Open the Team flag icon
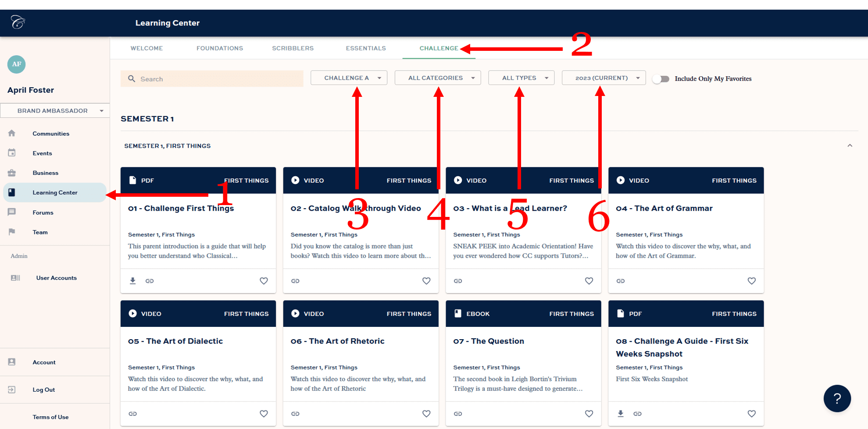868x429 pixels. tap(12, 232)
